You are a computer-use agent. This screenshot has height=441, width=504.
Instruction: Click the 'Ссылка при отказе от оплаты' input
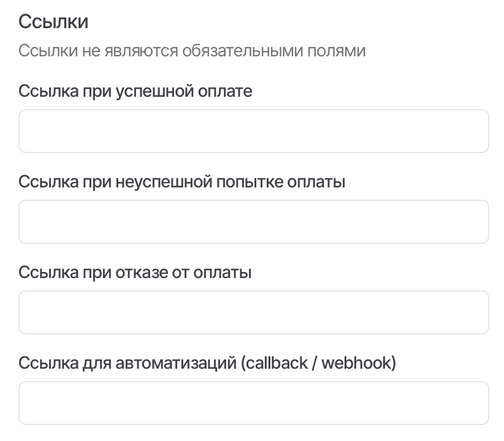pyautogui.click(x=253, y=312)
